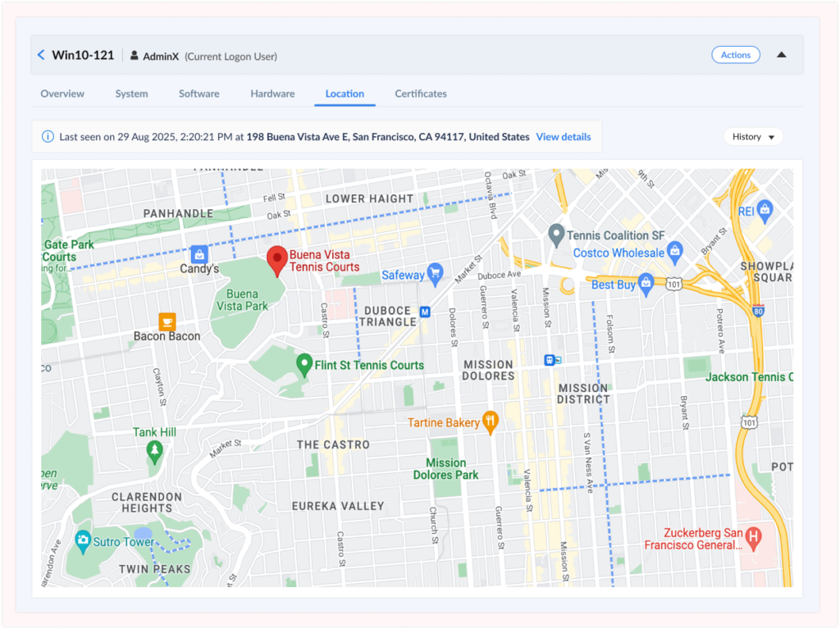The width and height of the screenshot is (840, 629).
Task: Click the MISSION DISTRICT neighborhood label
Action: 583,394
